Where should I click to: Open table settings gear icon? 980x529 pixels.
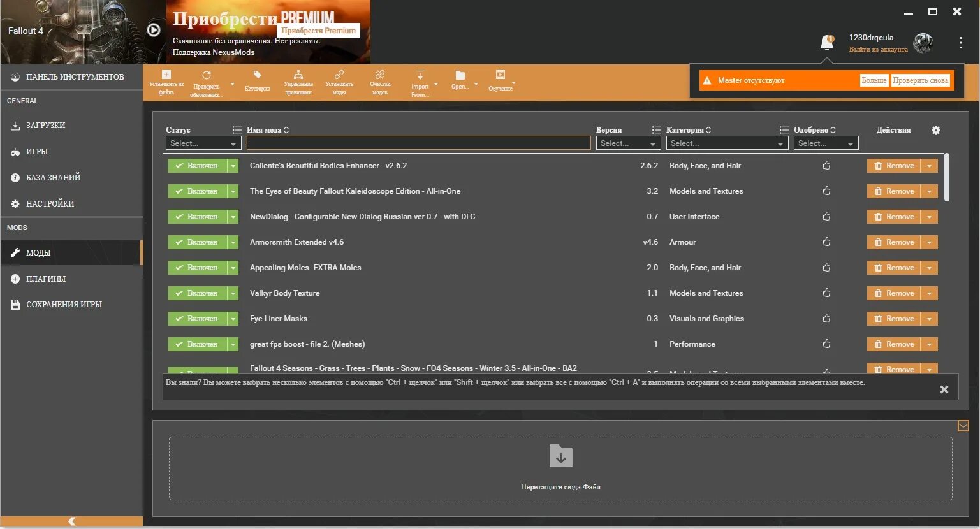click(936, 130)
